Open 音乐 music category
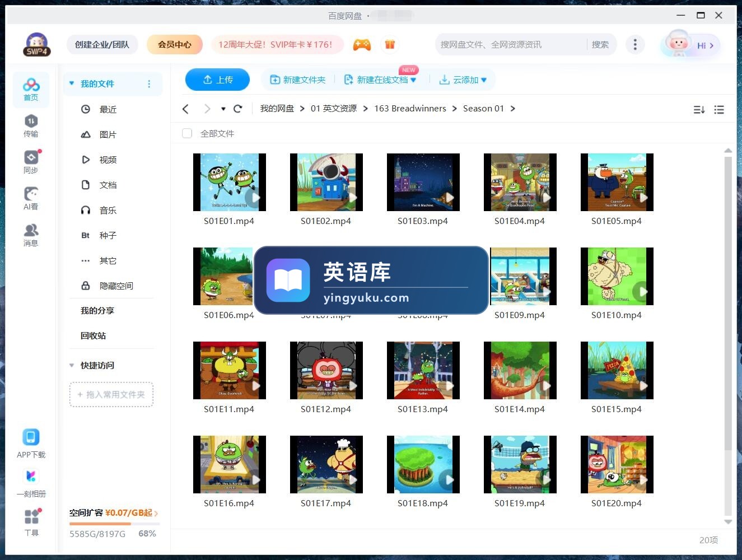This screenshot has width=742, height=560. [108, 210]
